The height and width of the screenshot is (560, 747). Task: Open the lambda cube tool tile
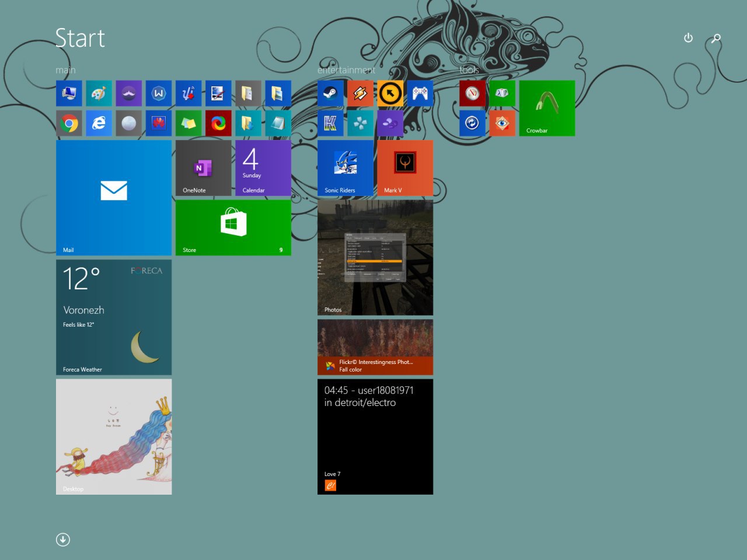(502, 93)
